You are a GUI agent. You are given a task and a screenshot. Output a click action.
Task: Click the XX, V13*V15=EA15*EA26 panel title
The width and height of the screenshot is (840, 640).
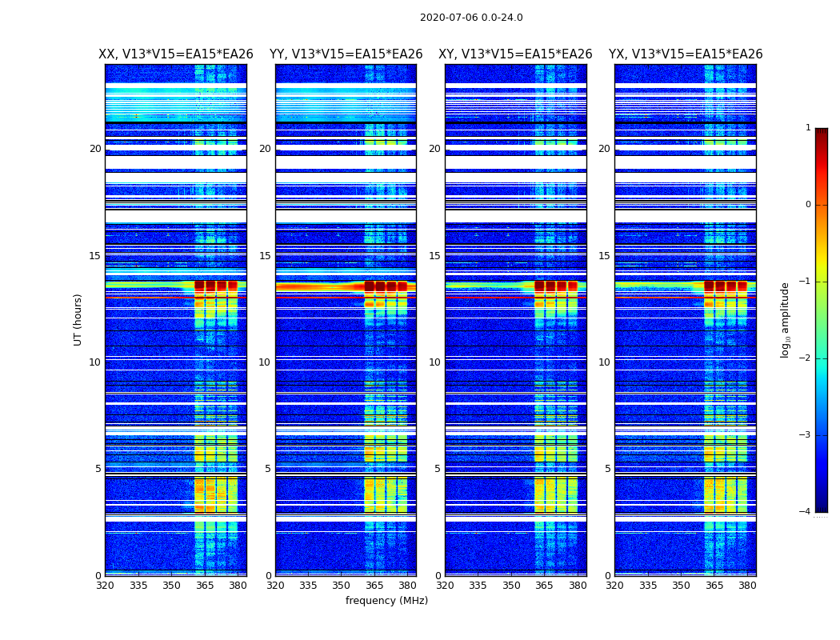click(x=176, y=54)
